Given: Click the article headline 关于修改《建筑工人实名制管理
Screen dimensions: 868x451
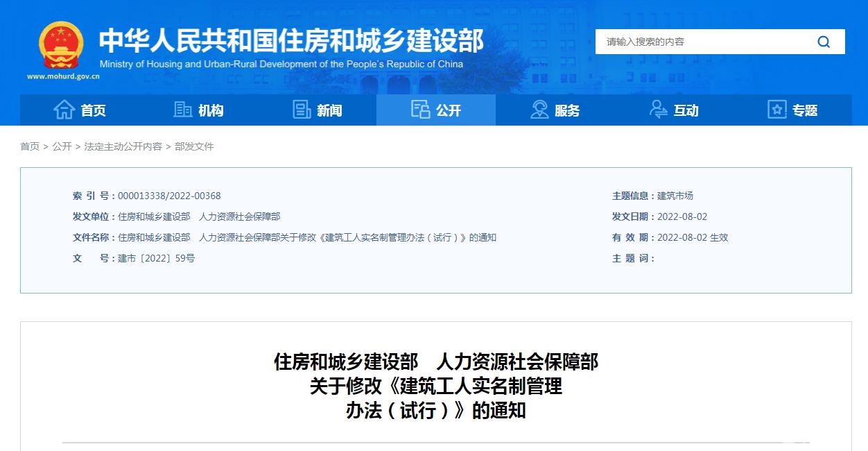Looking at the screenshot, I should (x=436, y=386).
